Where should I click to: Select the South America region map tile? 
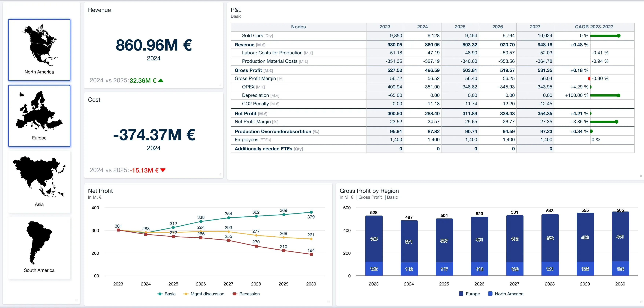(39, 248)
